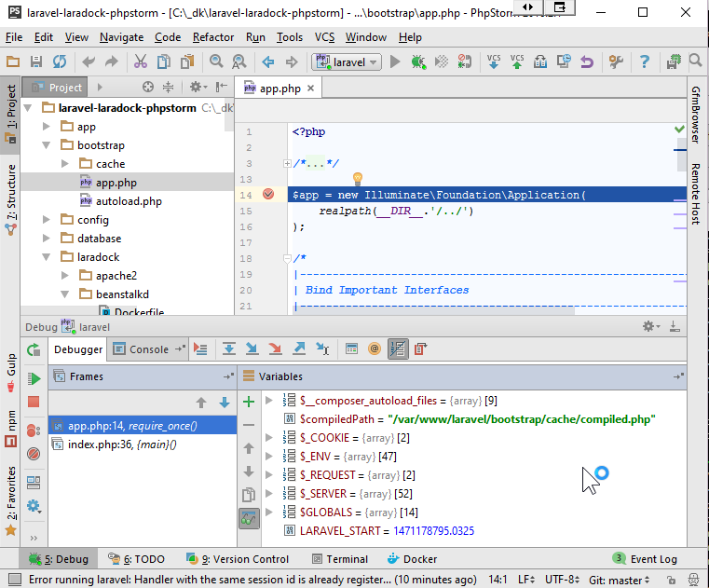Navigate Back with blue left arrow
This screenshot has width=709, height=588.
pos(268,62)
